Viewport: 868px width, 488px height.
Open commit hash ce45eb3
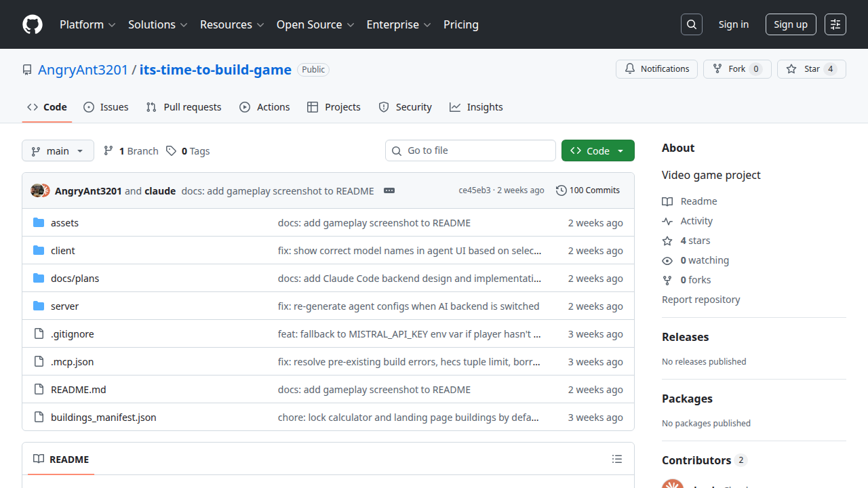pyautogui.click(x=475, y=190)
